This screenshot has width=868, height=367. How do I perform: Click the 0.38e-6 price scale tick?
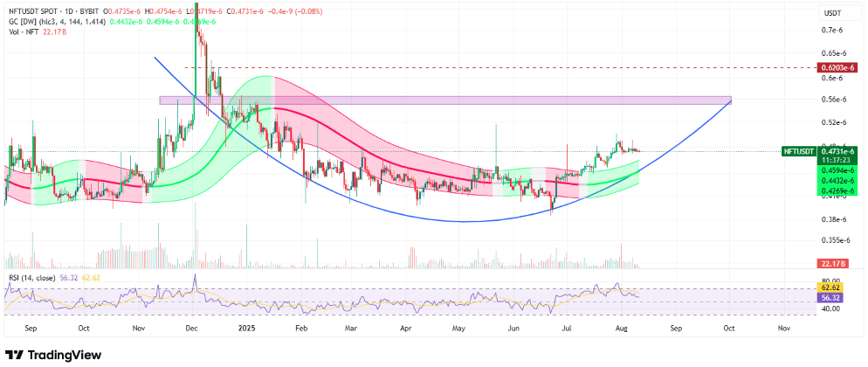tap(834, 219)
